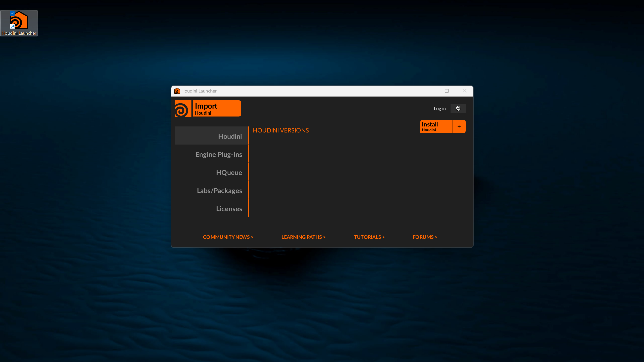Viewport: 644px width, 362px height.
Task: Click the Import Houdini button
Action: (x=217, y=108)
